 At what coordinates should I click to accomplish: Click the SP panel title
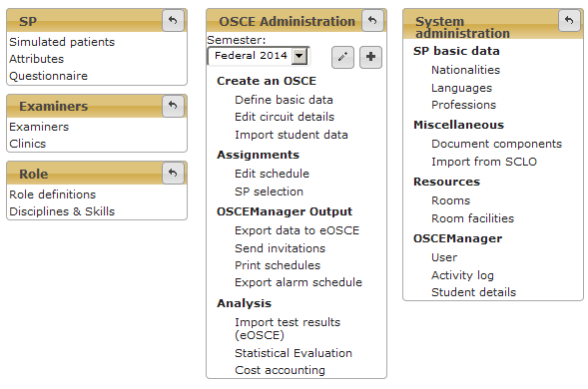[x=28, y=21]
